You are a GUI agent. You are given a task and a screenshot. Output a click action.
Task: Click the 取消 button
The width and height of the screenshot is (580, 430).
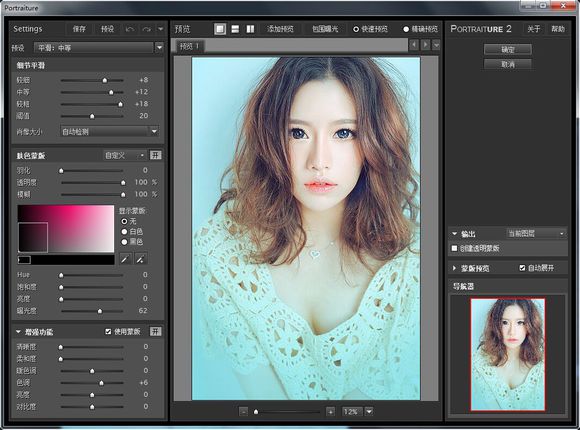508,64
